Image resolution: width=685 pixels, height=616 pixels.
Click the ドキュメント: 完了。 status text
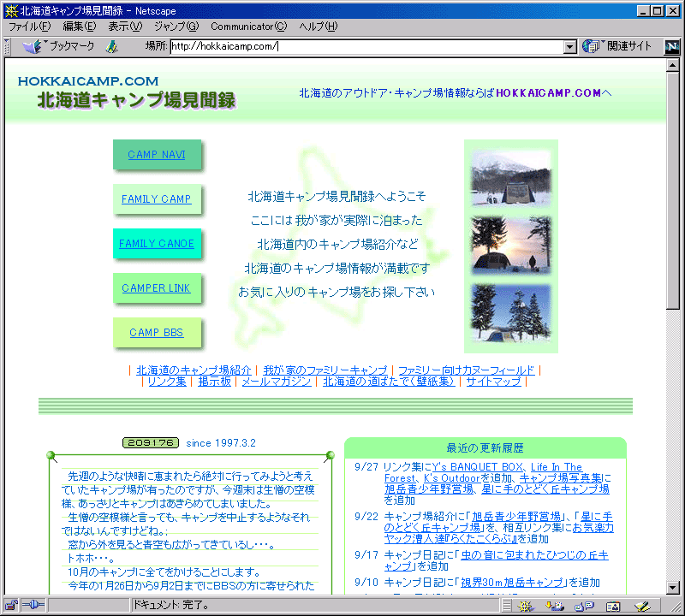click(170, 605)
